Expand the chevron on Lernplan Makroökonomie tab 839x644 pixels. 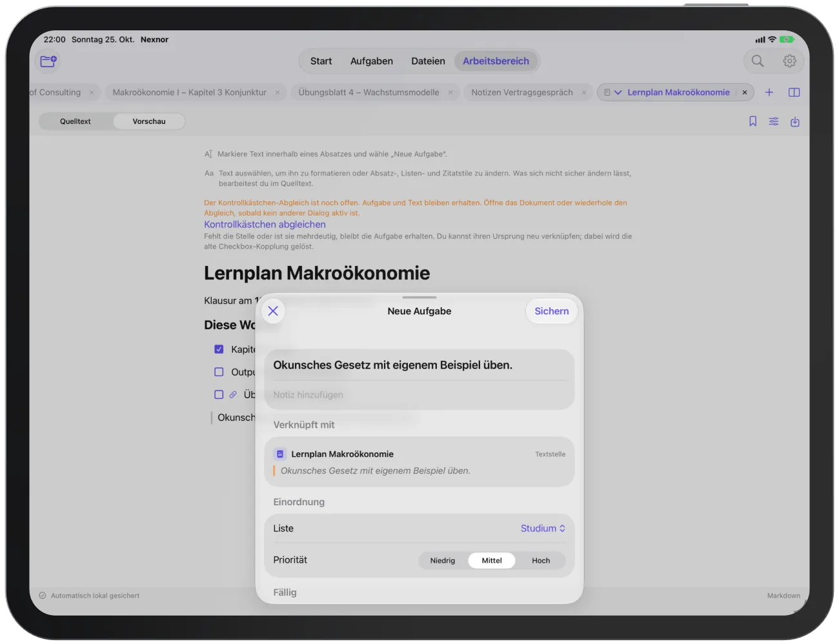point(618,92)
